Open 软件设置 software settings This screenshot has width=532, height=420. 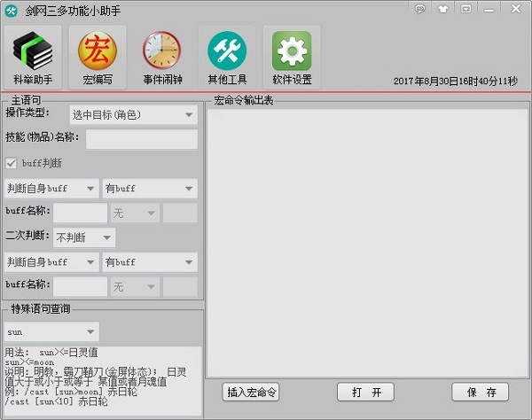pos(292,58)
